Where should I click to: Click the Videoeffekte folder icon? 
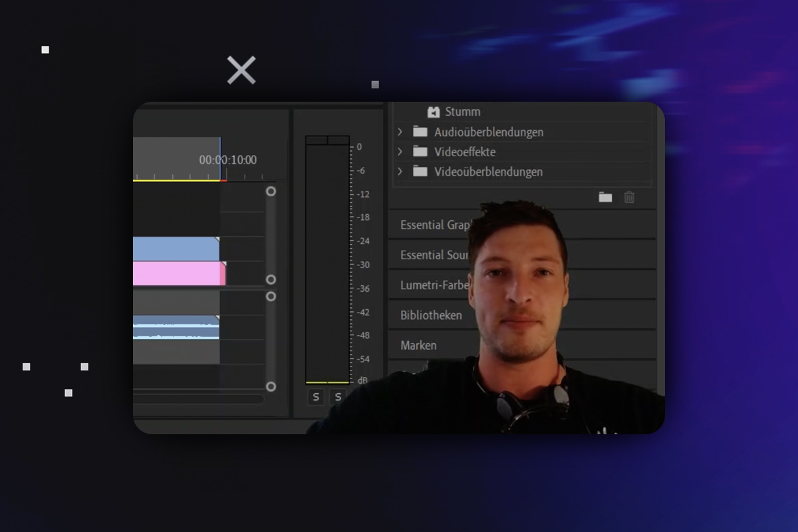coord(420,152)
